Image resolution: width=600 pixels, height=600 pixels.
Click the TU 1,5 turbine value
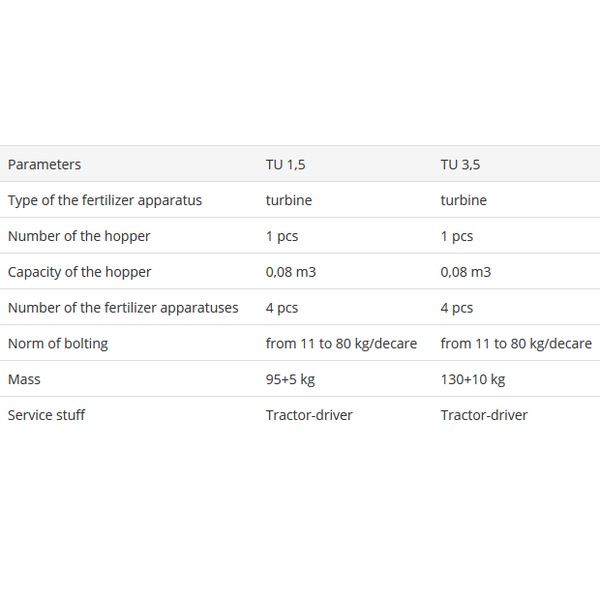point(289,200)
